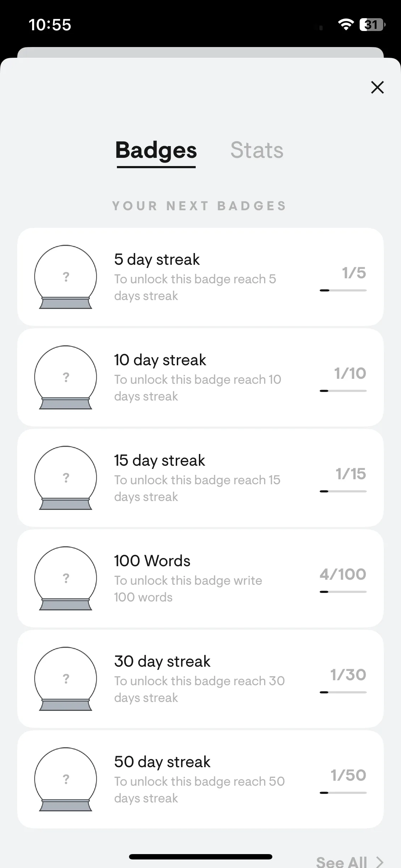Tap the 4/100 words progress bar

coord(343,592)
